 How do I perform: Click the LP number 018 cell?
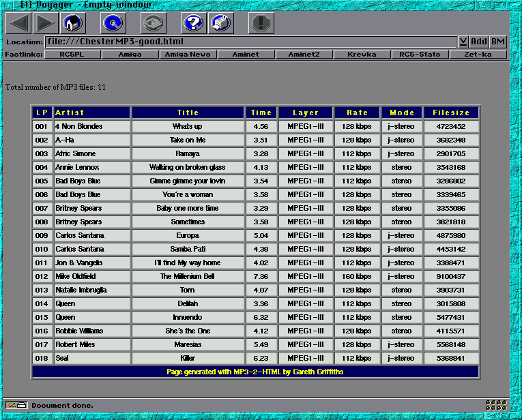pyautogui.click(x=42, y=358)
